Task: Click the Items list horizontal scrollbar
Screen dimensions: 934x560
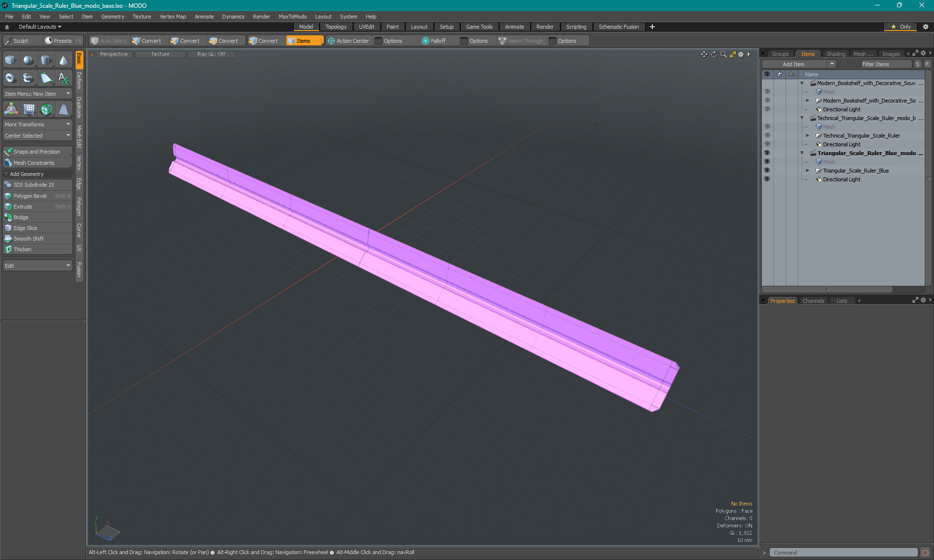Action: point(827,289)
